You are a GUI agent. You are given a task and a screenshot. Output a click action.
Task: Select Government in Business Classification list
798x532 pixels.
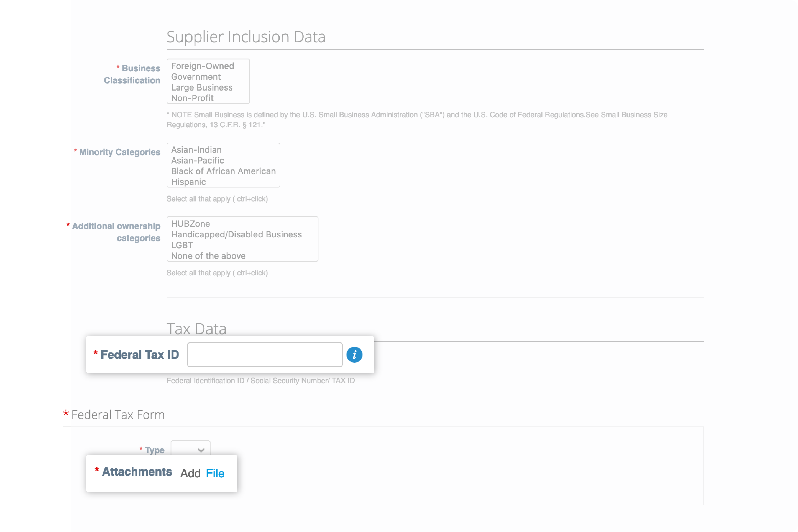click(196, 77)
